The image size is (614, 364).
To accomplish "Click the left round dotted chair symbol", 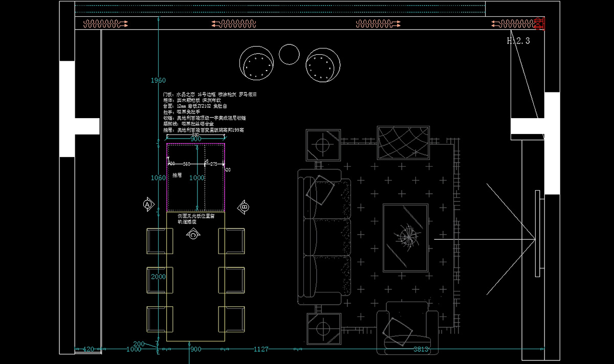I will tap(257, 63).
